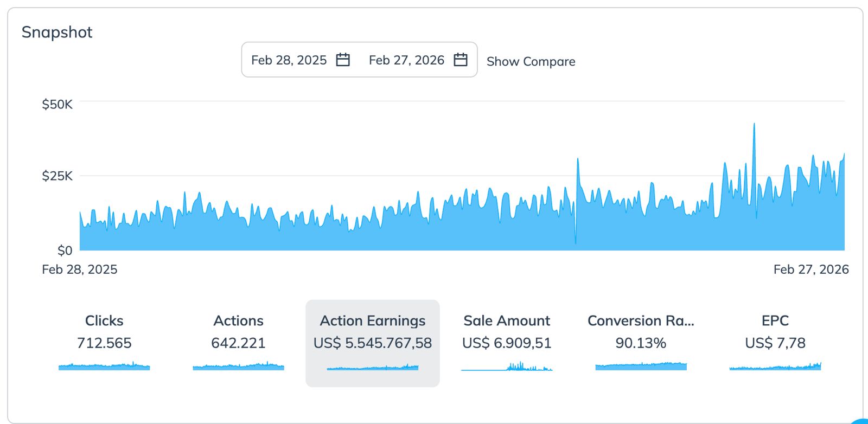Click the EPC sparkline graph

coord(775,367)
